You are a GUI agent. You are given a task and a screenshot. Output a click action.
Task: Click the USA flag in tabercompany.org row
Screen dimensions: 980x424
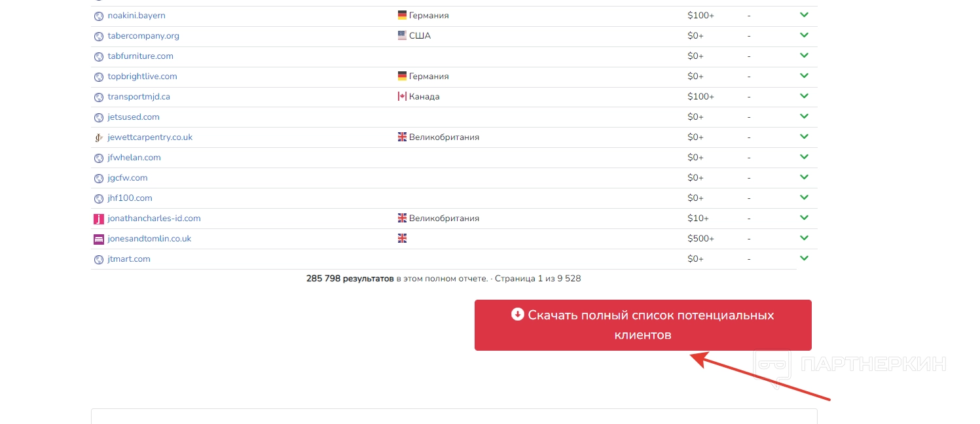(x=402, y=35)
